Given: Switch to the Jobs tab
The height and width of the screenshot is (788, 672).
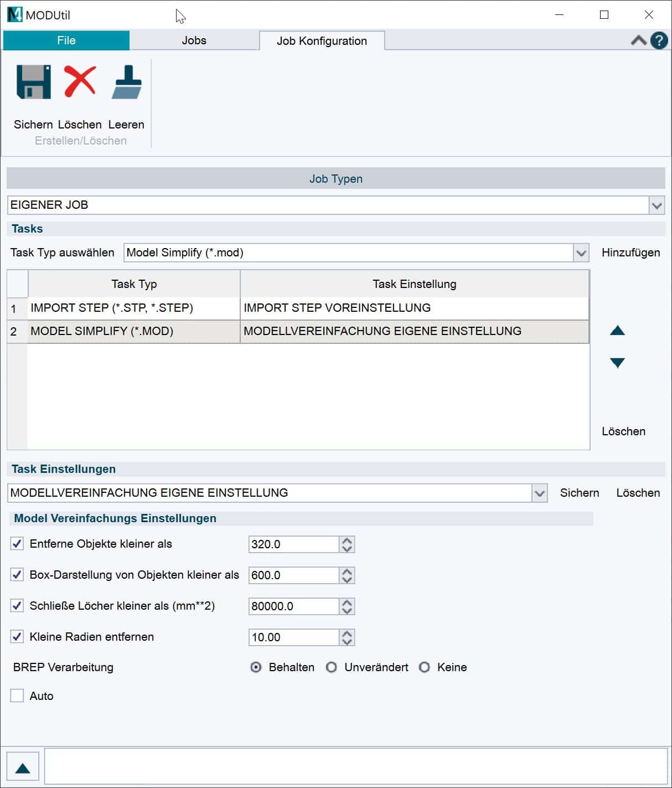Looking at the screenshot, I should [195, 40].
